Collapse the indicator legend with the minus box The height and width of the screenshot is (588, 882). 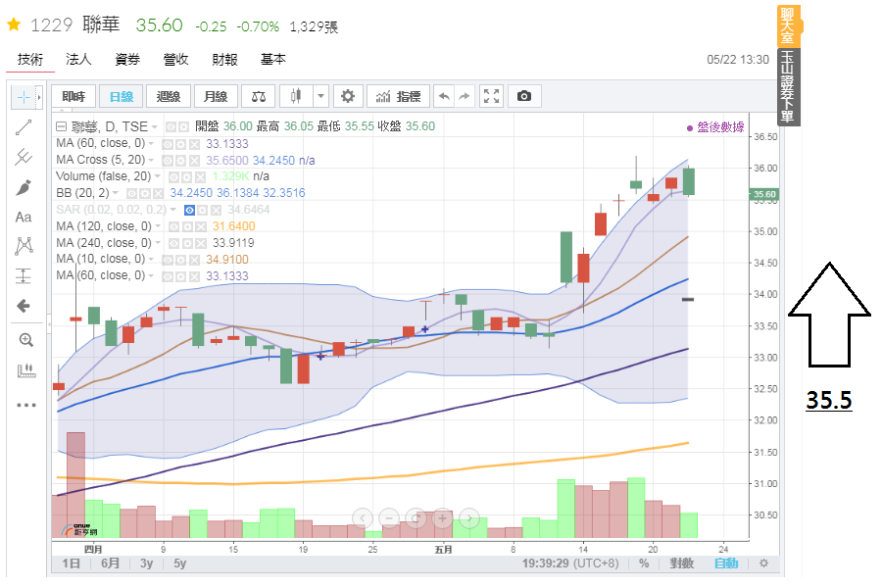click(x=62, y=126)
